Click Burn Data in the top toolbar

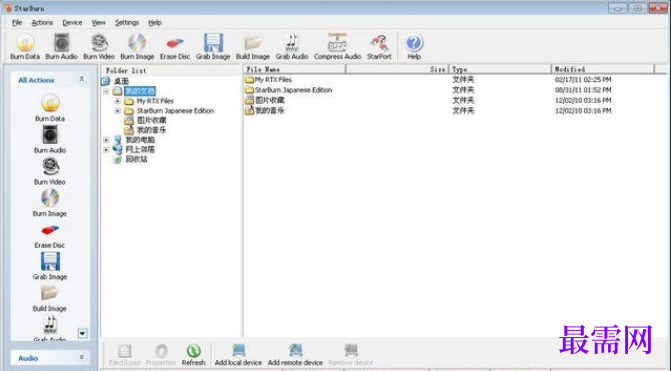25,47
